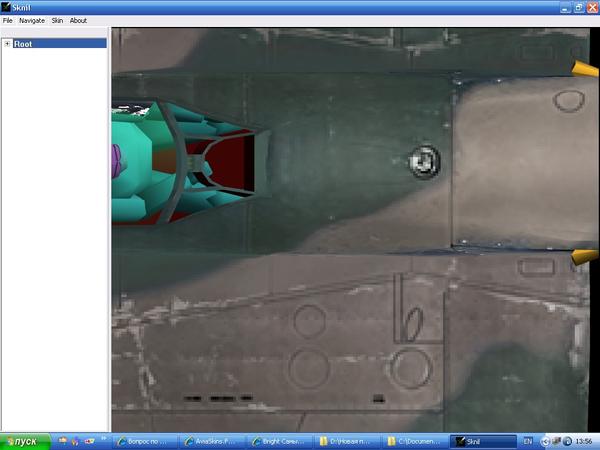
Task: Open the File menu
Action: (7, 21)
